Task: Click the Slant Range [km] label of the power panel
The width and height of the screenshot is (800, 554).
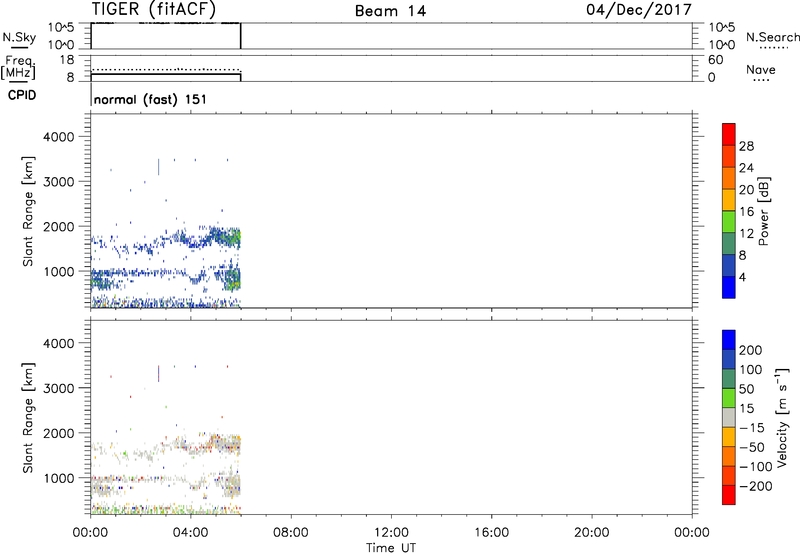Action: click(x=28, y=211)
